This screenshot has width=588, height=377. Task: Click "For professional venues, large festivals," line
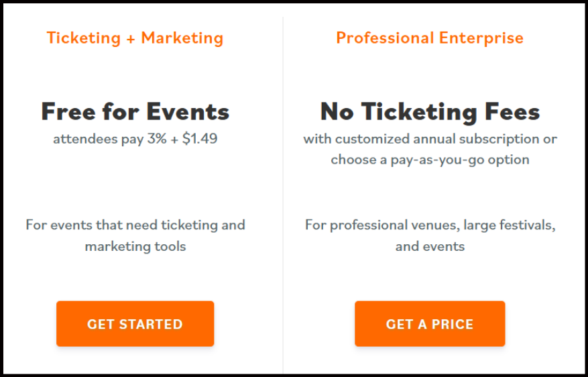[x=430, y=225]
